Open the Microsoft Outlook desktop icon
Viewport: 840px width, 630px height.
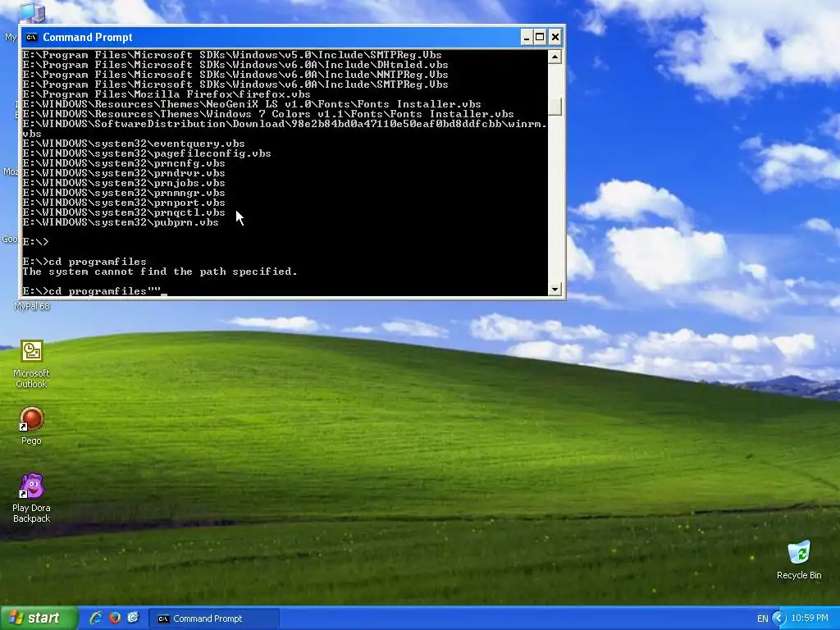click(31, 363)
